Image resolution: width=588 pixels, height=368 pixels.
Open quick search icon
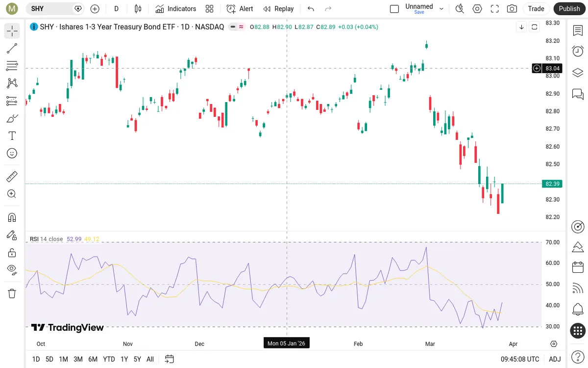click(x=460, y=9)
